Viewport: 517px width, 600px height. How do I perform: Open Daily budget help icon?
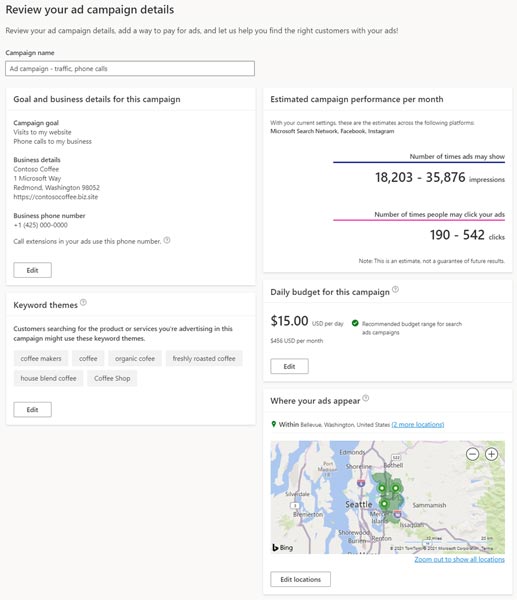[396, 290]
